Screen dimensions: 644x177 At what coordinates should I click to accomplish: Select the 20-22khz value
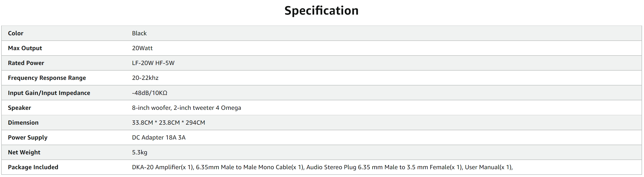pos(145,78)
